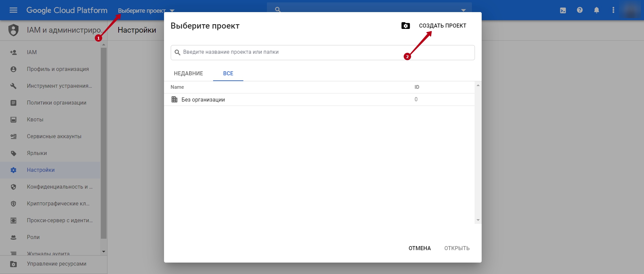Click the sidebar scrollbar down arrow
The image size is (644, 274).
tap(104, 251)
